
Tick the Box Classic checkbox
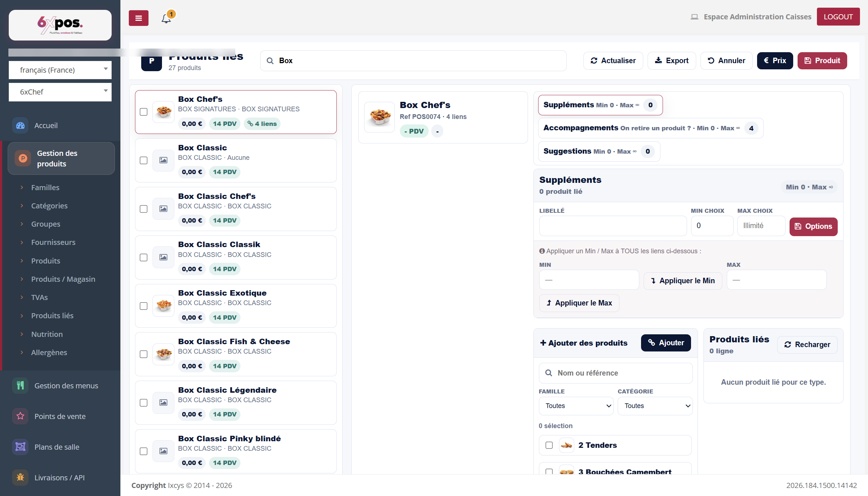tap(144, 161)
